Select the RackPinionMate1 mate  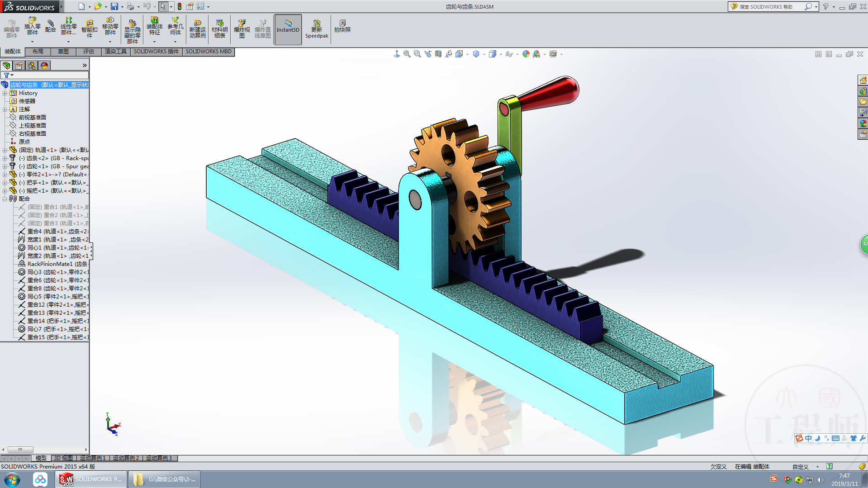[53, 264]
